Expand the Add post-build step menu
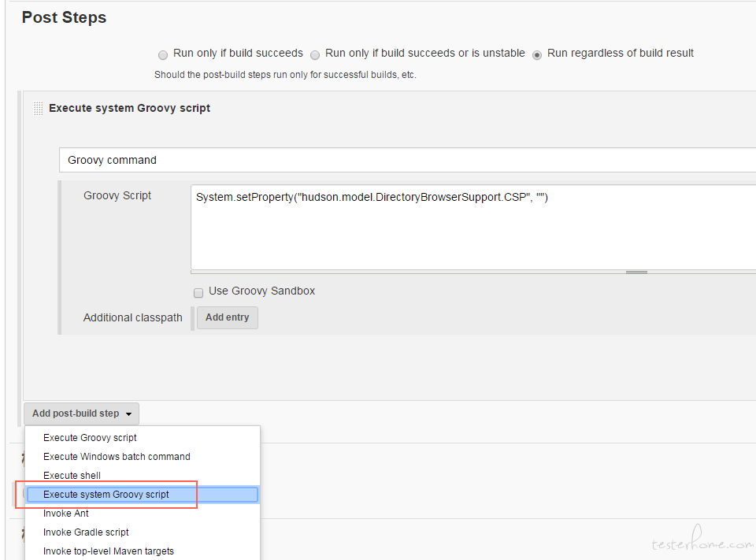756x560 pixels. pyautogui.click(x=81, y=414)
